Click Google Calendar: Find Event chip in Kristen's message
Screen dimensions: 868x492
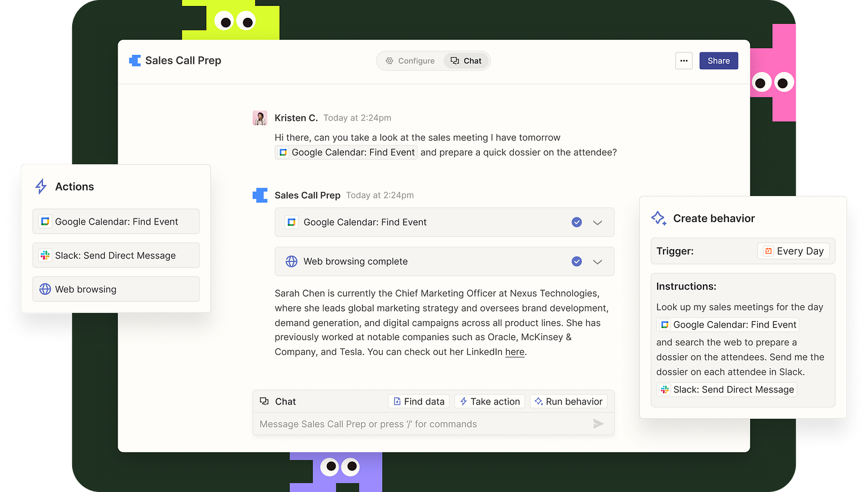(346, 152)
